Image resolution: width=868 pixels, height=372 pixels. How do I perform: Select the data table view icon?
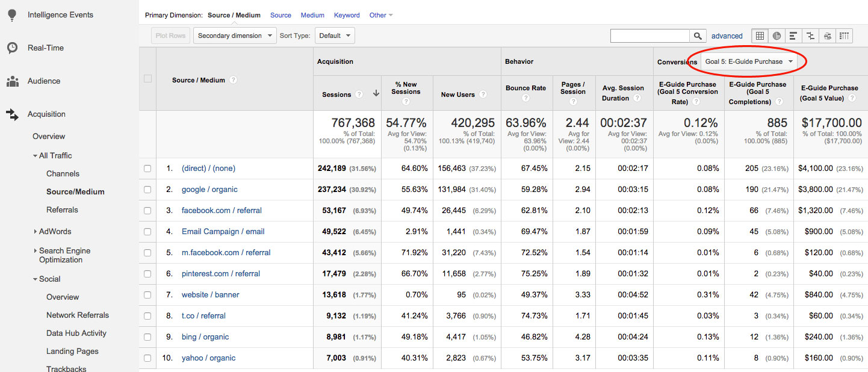pos(760,36)
